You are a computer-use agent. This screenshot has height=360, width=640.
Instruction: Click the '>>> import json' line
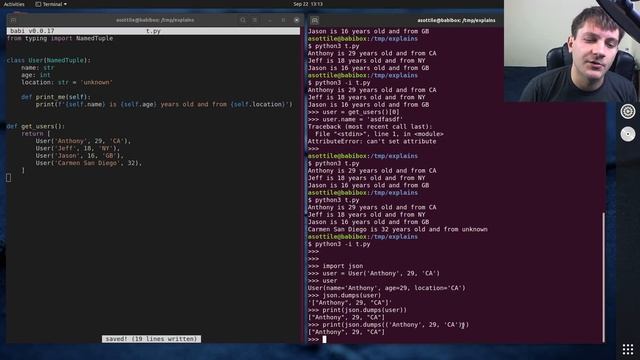[336, 266]
